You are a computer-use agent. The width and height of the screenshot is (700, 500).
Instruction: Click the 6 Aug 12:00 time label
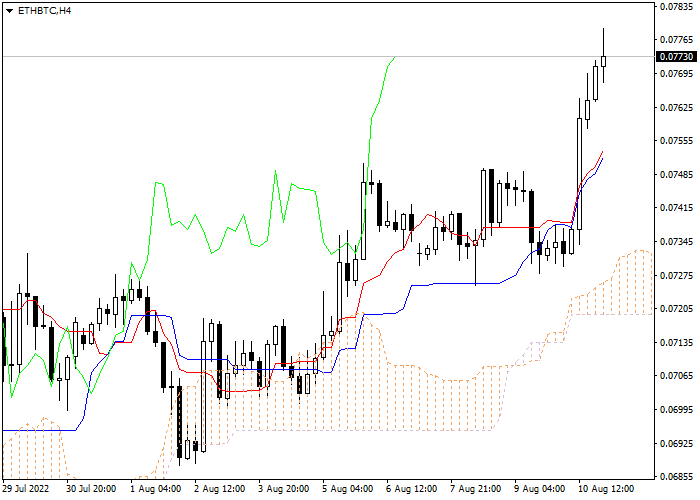point(412,489)
